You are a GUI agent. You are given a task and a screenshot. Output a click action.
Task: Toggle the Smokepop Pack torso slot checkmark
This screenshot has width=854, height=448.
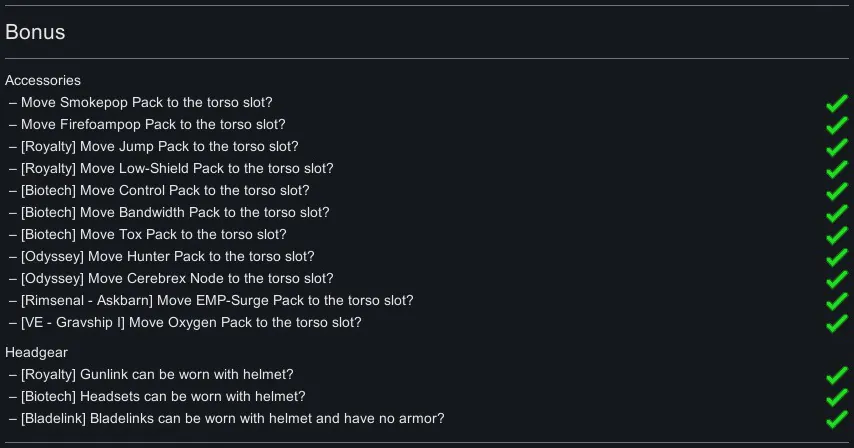point(836,103)
